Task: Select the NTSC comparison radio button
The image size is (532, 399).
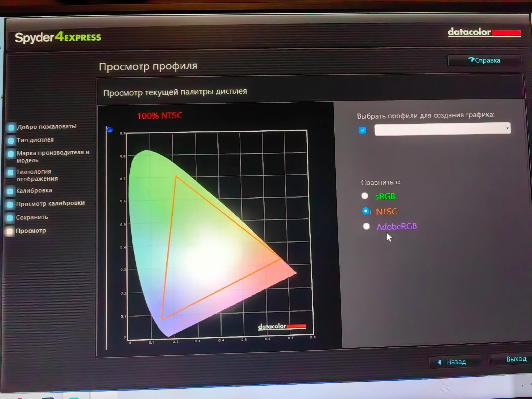Action: click(366, 211)
